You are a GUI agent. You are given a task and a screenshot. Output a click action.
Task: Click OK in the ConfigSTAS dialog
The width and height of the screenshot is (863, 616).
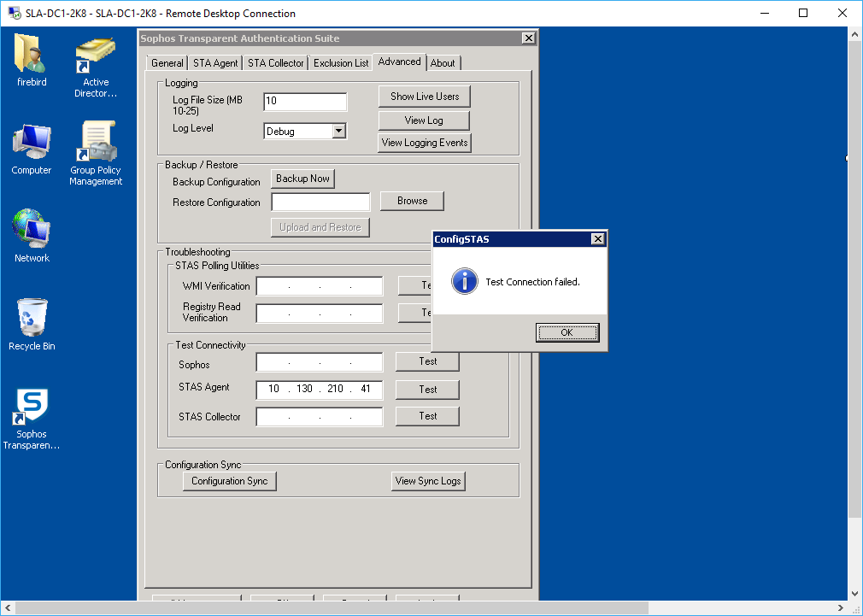[x=567, y=332]
